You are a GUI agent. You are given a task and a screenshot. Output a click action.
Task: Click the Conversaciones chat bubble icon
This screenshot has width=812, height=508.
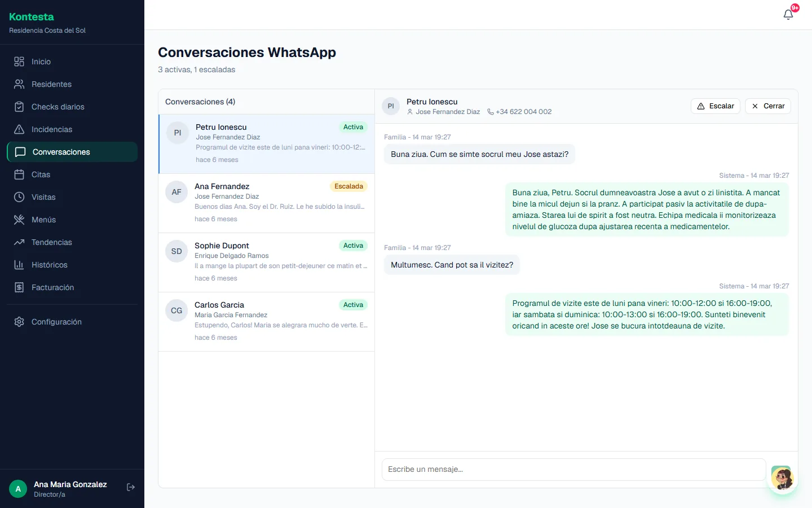[20, 152]
